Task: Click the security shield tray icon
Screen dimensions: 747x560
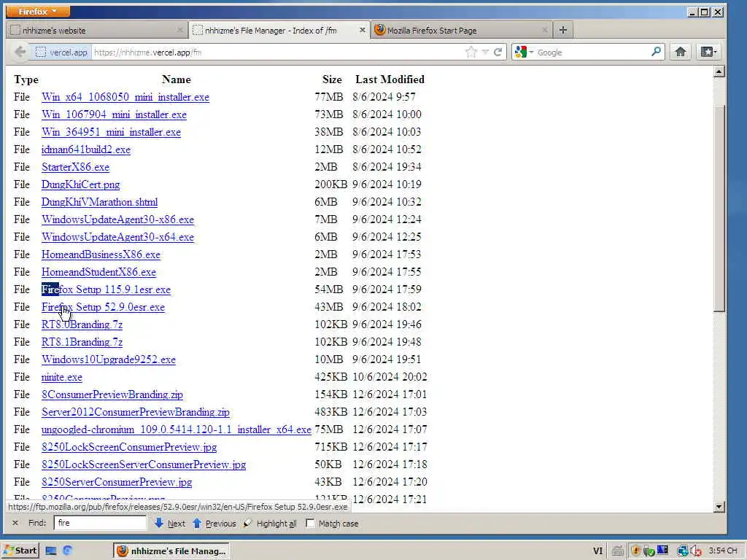Action: 635,551
